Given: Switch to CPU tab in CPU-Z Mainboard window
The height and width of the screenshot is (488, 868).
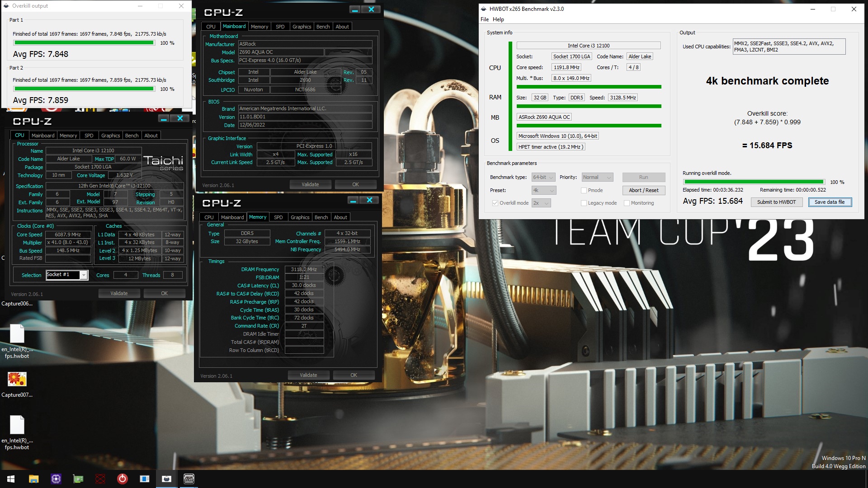Looking at the screenshot, I should coord(211,27).
